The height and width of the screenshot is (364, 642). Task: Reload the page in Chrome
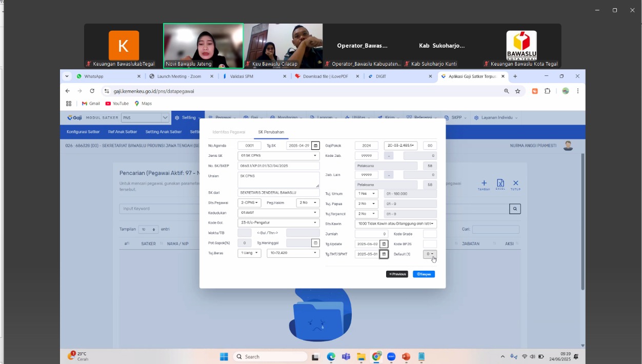[92, 91]
